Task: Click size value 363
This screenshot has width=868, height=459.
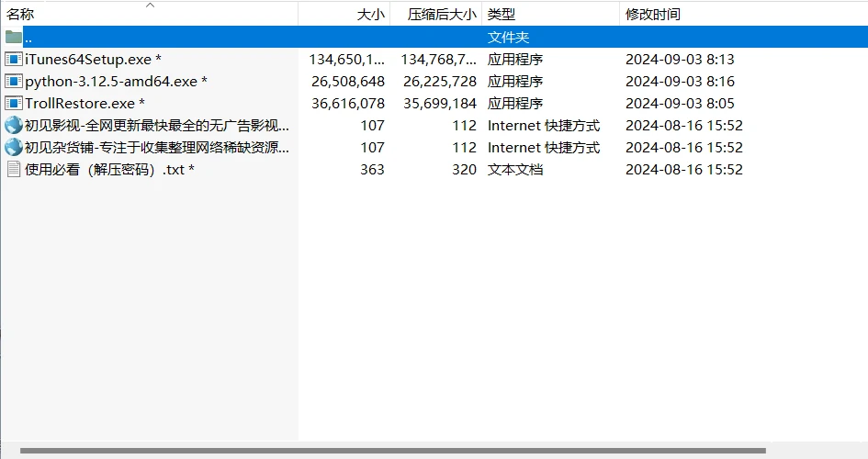Action: point(372,170)
